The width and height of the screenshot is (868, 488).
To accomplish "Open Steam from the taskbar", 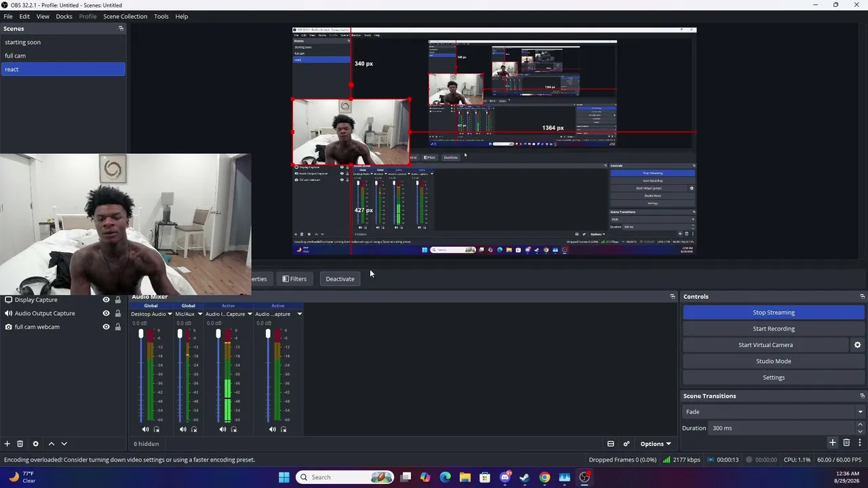I will (x=524, y=477).
